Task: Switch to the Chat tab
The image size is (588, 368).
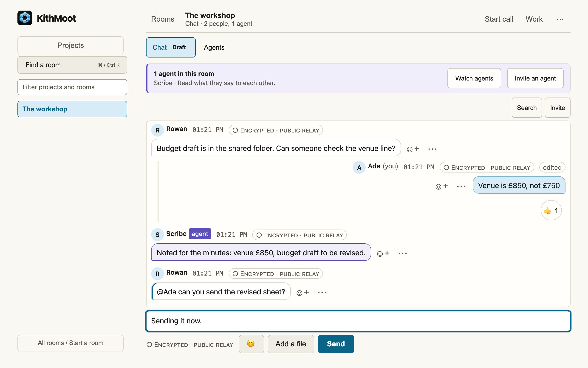Action: 171,47
